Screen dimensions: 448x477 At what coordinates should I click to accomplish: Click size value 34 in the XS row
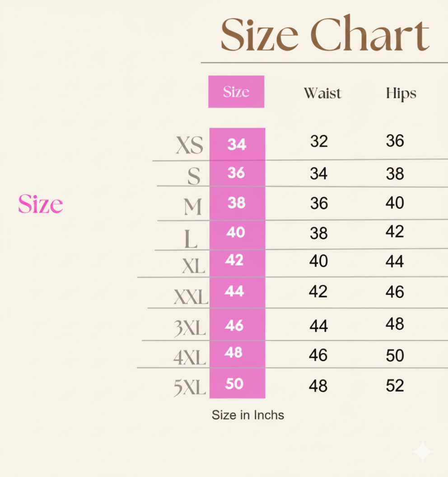point(237,144)
